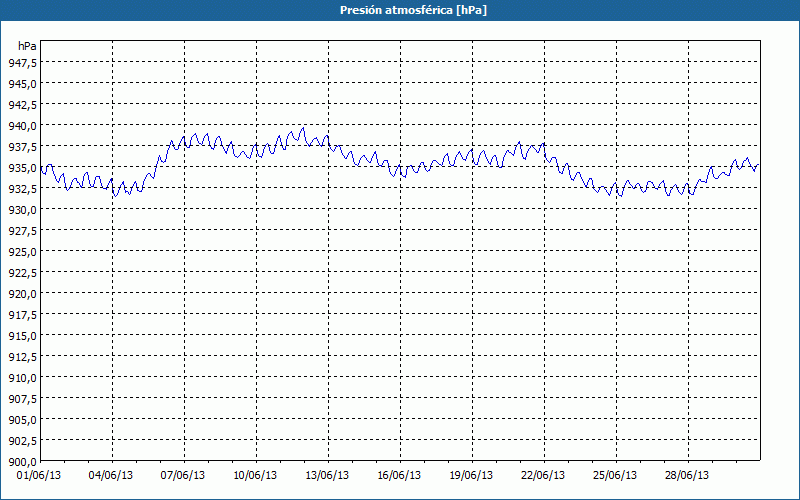The width and height of the screenshot is (800, 500).
Task: Select the 925,0 axis value
Action: (22, 252)
